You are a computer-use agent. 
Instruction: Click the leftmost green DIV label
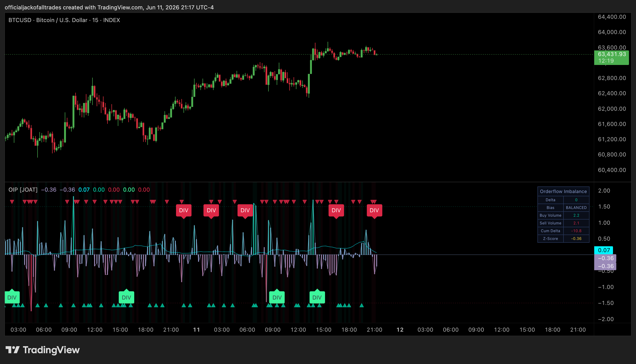12,297
